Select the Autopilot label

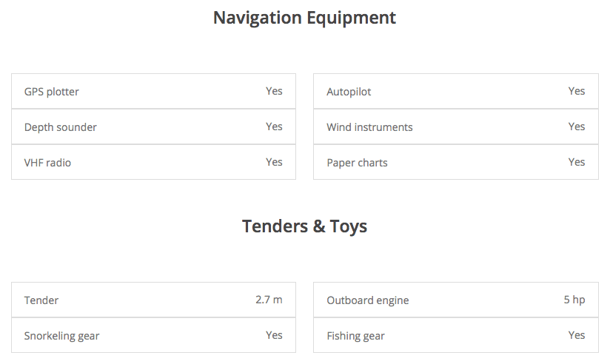pyautogui.click(x=349, y=92)
